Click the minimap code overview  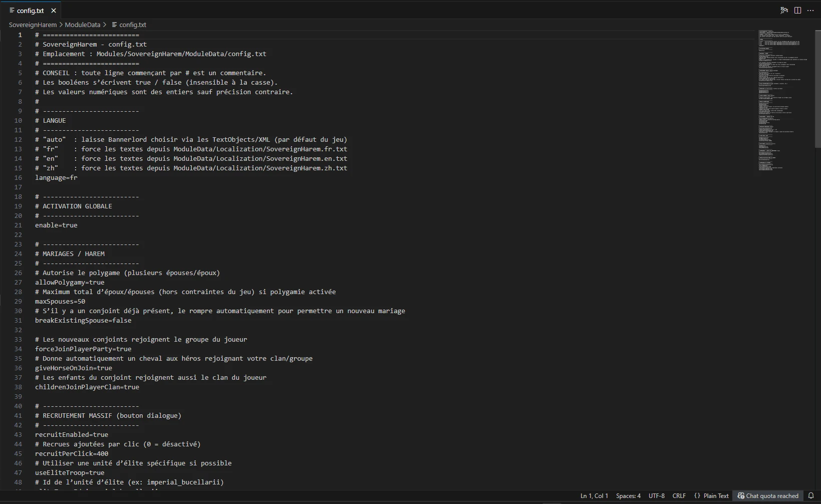pos(782,100)
